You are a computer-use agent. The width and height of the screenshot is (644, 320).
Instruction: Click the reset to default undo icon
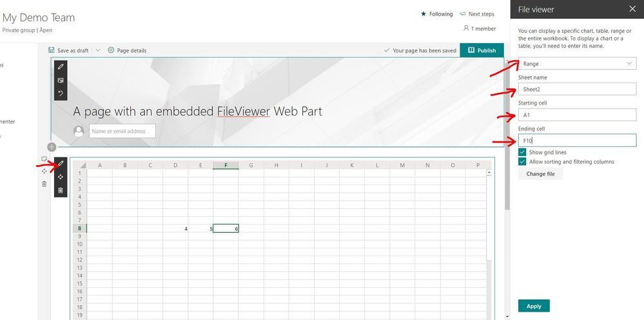pos(61,94)
